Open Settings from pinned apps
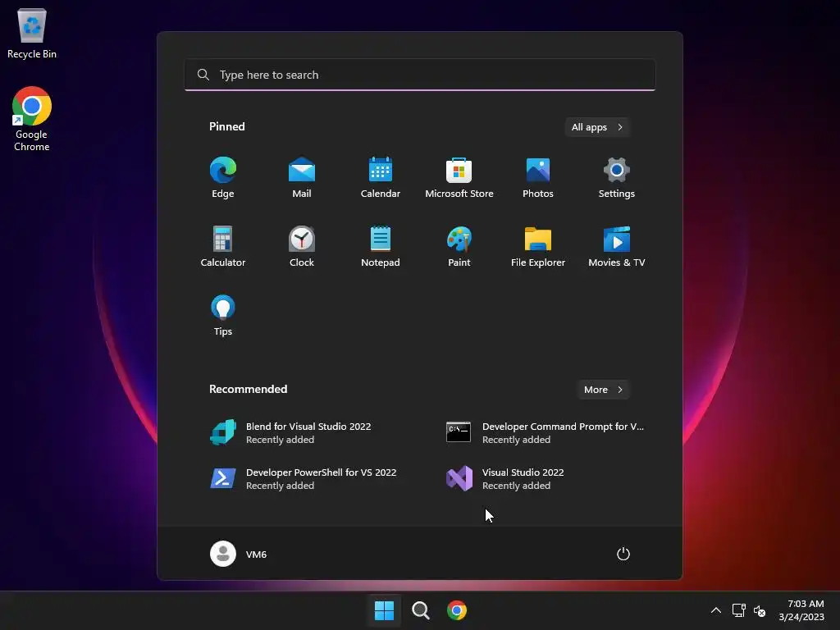Image resolution: width=840 pixels, height=630 pixels. point(617,178)
